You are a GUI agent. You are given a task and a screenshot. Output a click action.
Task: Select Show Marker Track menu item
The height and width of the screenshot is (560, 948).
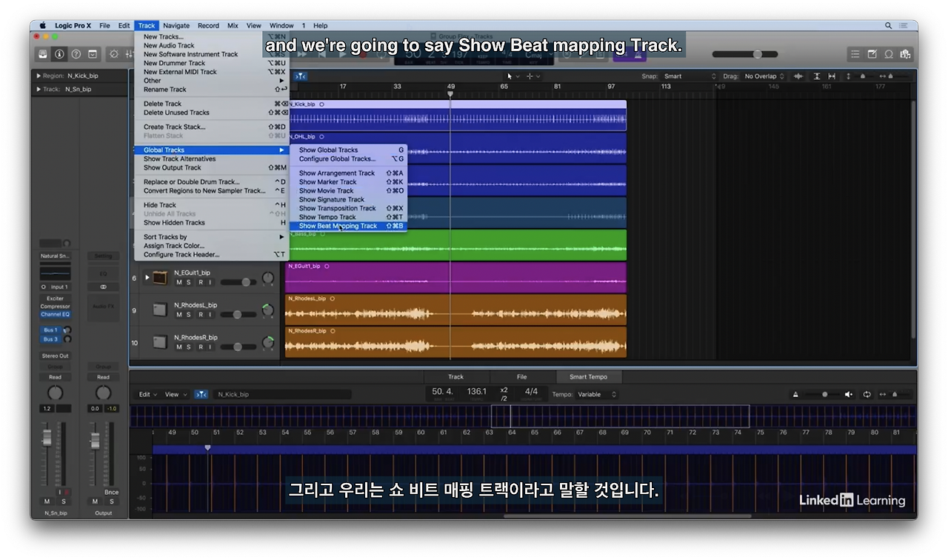coord(348,181)
